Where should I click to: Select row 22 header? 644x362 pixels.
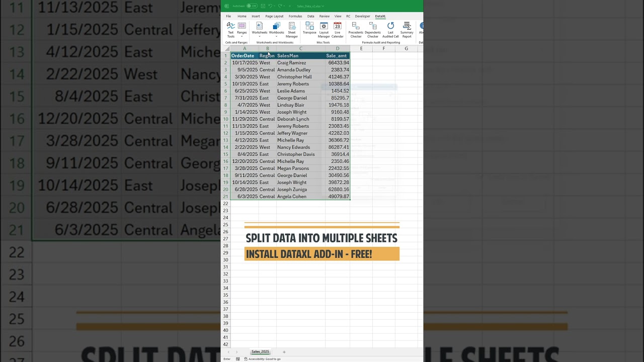point(225,204)
